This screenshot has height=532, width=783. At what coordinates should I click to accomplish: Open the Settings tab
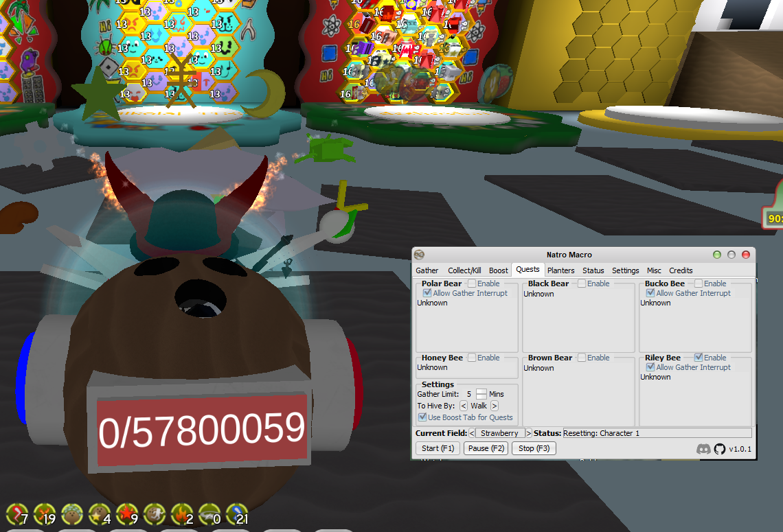625,270
